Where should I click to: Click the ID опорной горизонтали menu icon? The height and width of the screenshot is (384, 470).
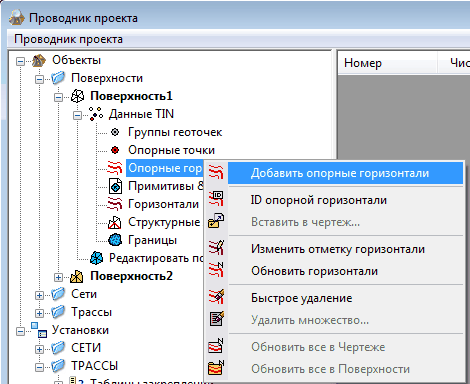216,199
